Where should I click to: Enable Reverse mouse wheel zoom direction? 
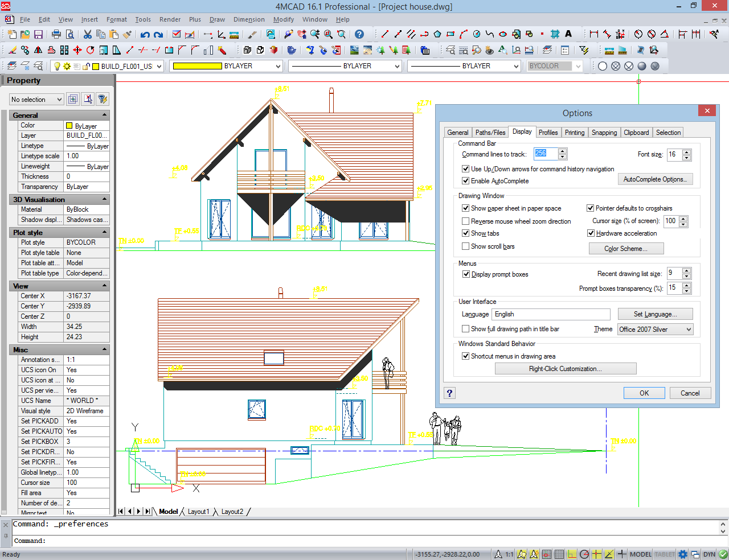(x=465, y=221)
